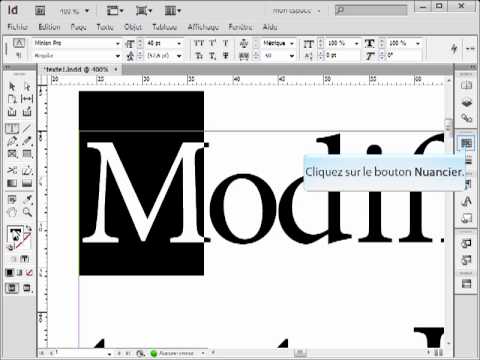Open the Métrique kerning dropdown

coord(292,44)
